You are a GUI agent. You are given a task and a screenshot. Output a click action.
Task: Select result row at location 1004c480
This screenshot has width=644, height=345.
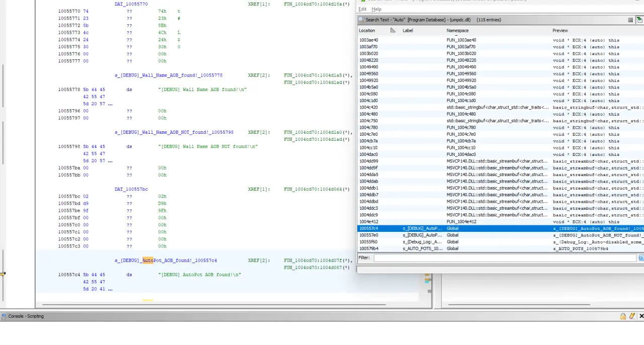(x=501, y=114)
